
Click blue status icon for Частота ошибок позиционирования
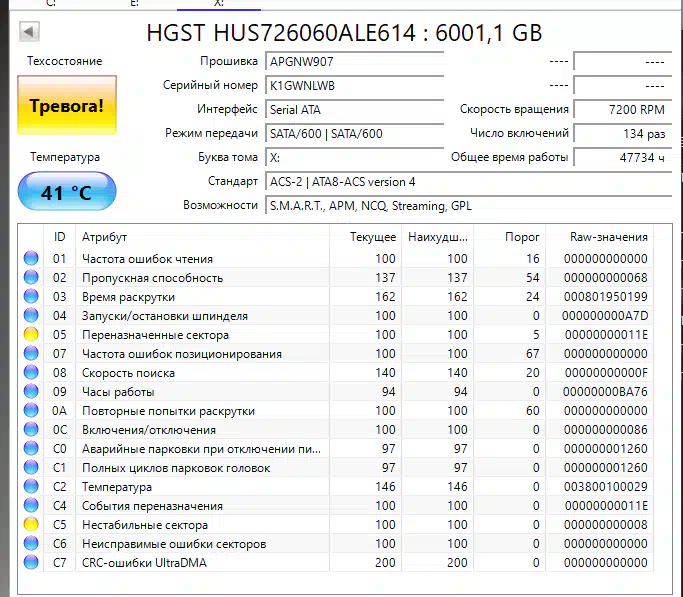coord(31,354)
